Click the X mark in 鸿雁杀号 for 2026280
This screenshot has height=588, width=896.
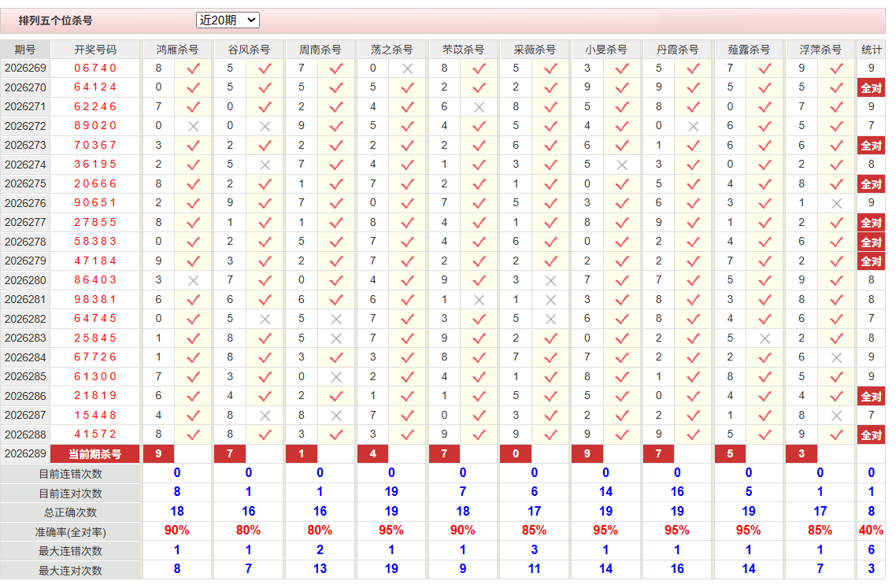pos(193,280)
